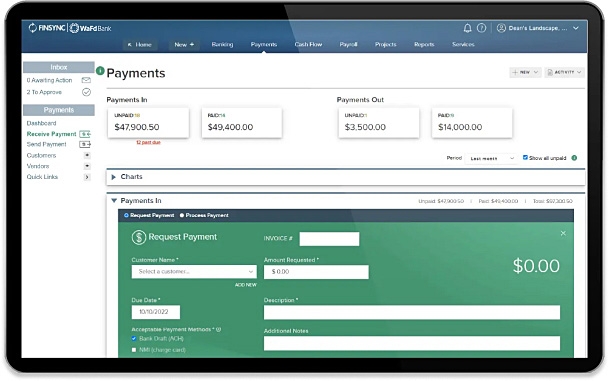The height and width of the screenshot is (381, 609).
Task: Expand Customers in the sidebar
Action: click(87, 155)
